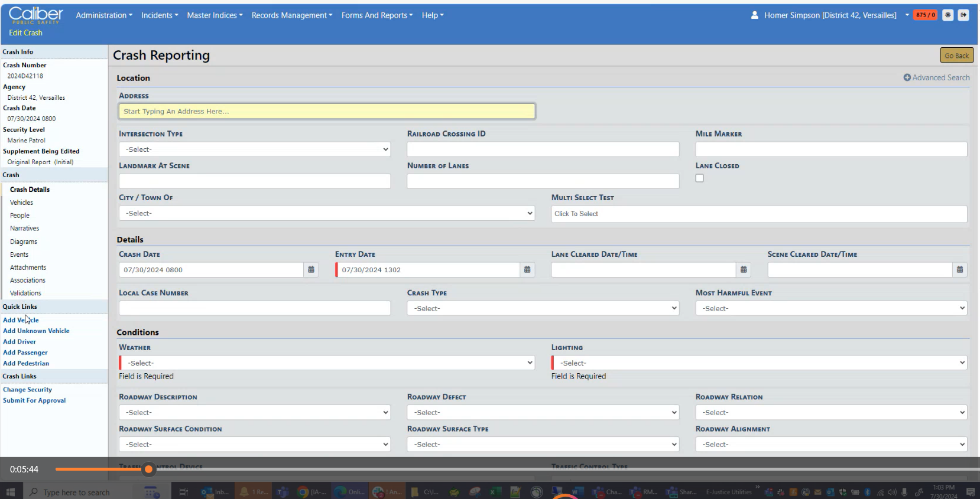Open the Crash Date calendar picker
Viewport: 980px width, 499px height.
[311, 270]
